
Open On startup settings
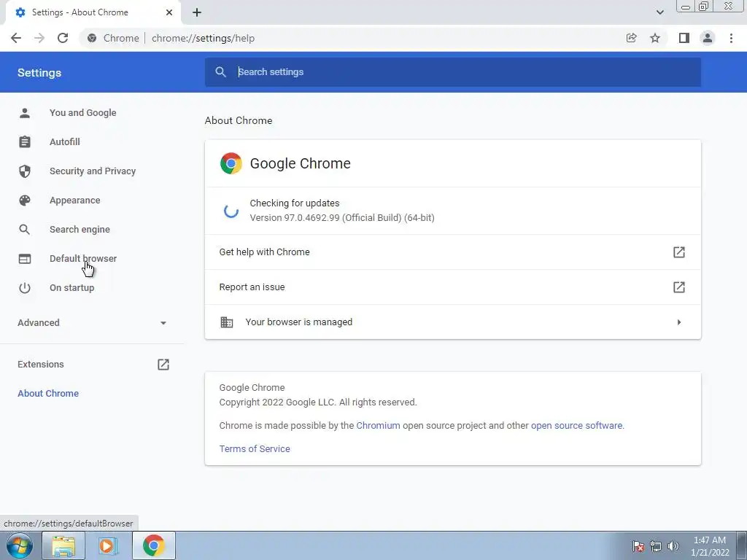[x=72, y=287]
